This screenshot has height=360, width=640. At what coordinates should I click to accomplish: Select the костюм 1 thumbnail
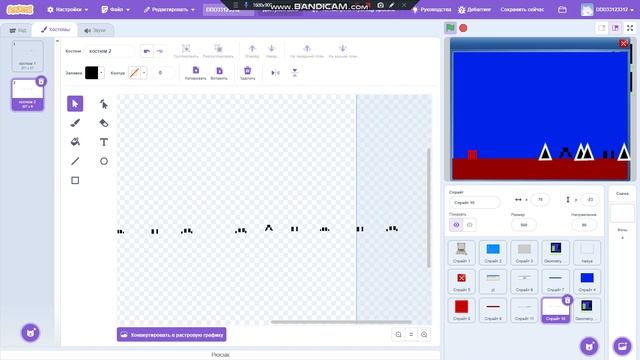(x=27, y=56)
